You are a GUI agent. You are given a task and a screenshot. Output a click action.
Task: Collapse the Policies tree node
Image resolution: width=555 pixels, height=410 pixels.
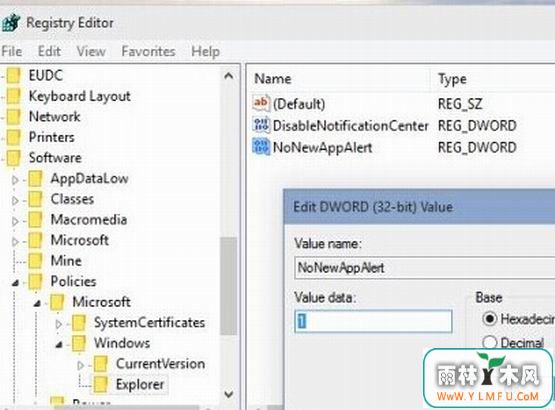15,283
